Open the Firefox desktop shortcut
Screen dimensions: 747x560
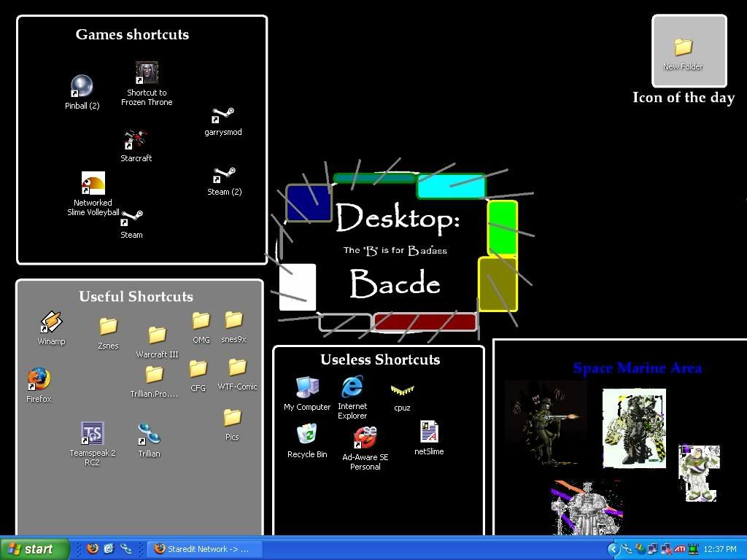[x=39, y=380]
